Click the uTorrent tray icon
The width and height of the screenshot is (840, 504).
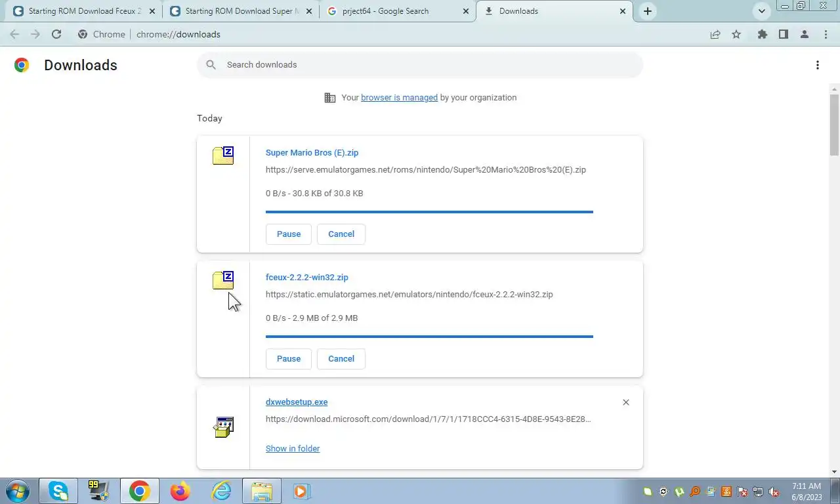[679, 492]
